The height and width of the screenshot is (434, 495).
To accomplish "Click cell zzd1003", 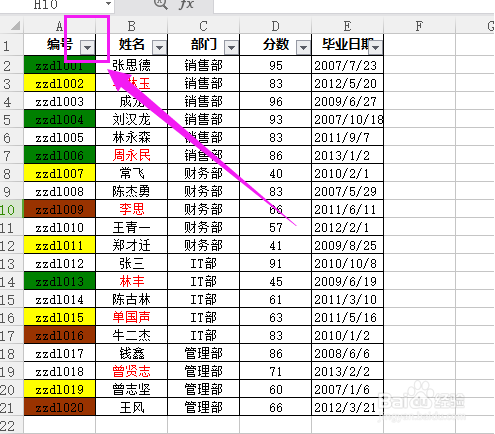I will pyautogui.click(x=60, y=102).
